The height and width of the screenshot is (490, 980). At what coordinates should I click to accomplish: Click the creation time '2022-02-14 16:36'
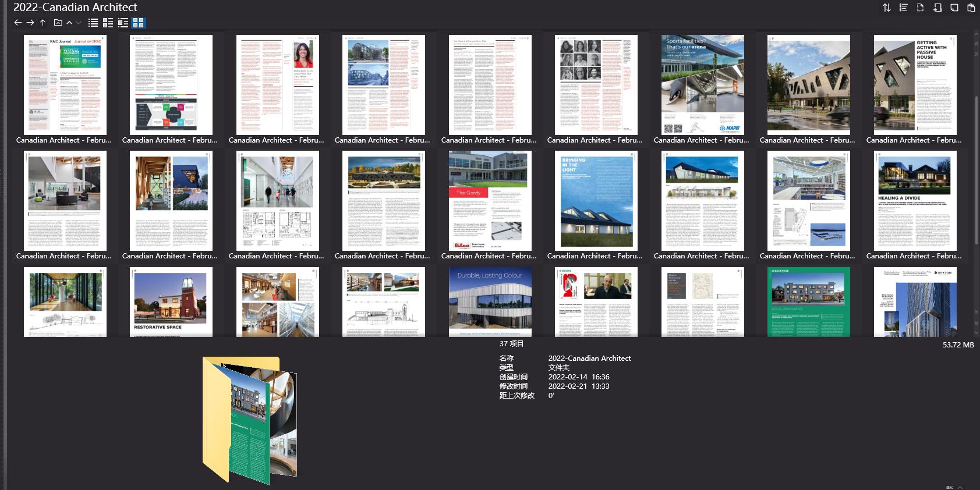pos(579,377)
